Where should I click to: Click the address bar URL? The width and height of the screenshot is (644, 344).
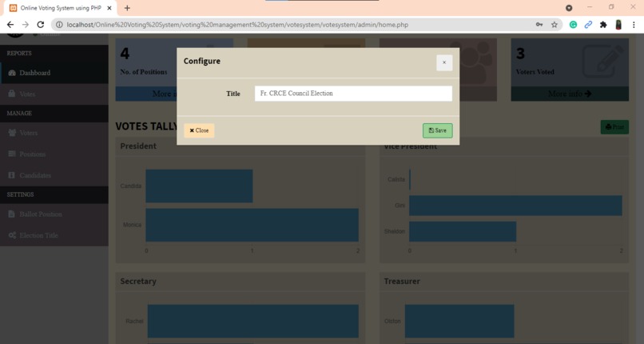coord(237,25)
